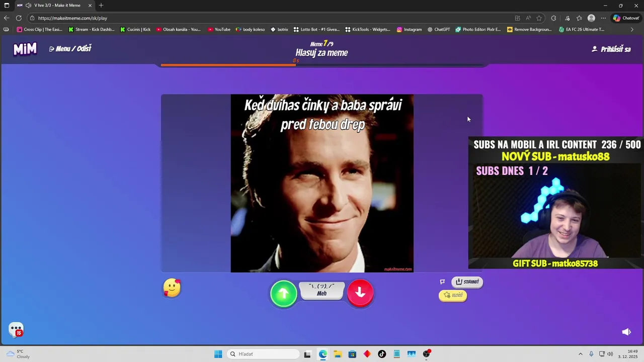Open Windows Start menu
The width and height of the screenshot is (644, 362).
coord(218,354)
